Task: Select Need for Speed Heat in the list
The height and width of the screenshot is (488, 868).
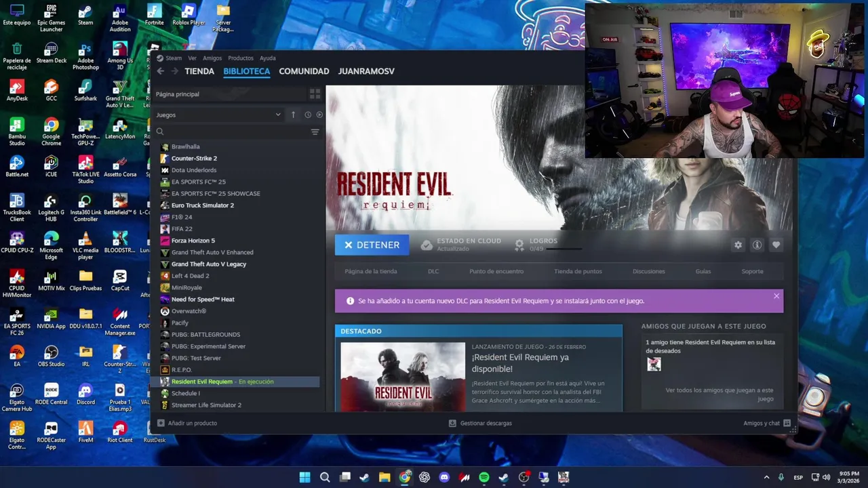Action: tap(203, 299)
